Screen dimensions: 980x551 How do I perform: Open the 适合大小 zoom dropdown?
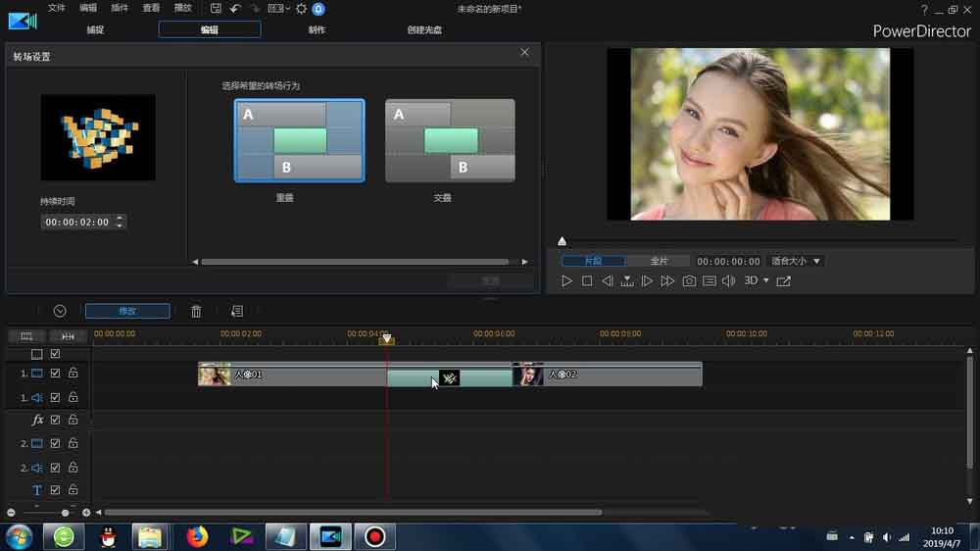click(x=796, y=262)
